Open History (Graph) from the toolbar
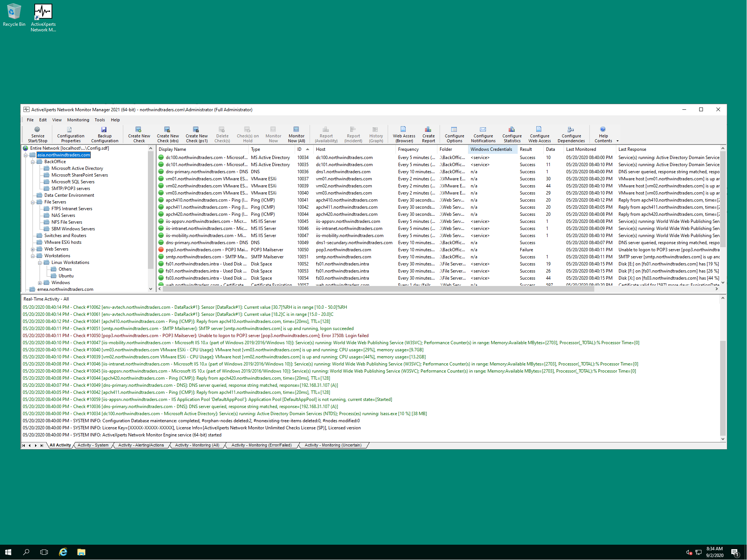This screenshot has height=560, width=747. coord(376,134)
